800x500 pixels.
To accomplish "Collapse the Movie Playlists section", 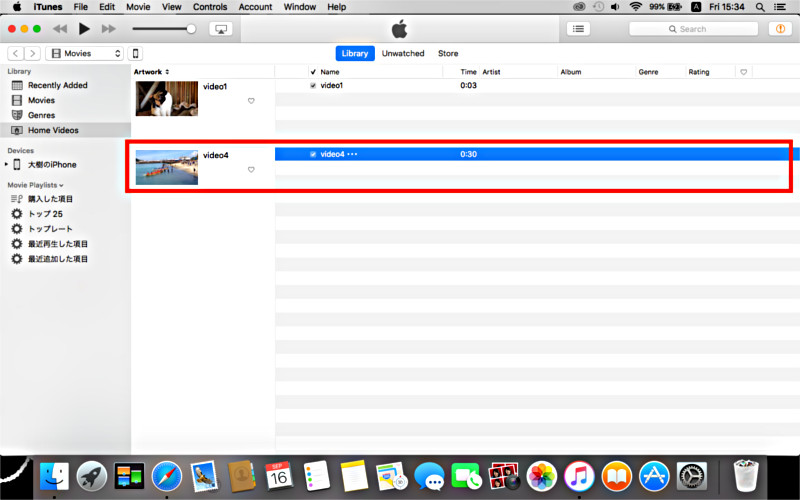I will click(61, 185).
